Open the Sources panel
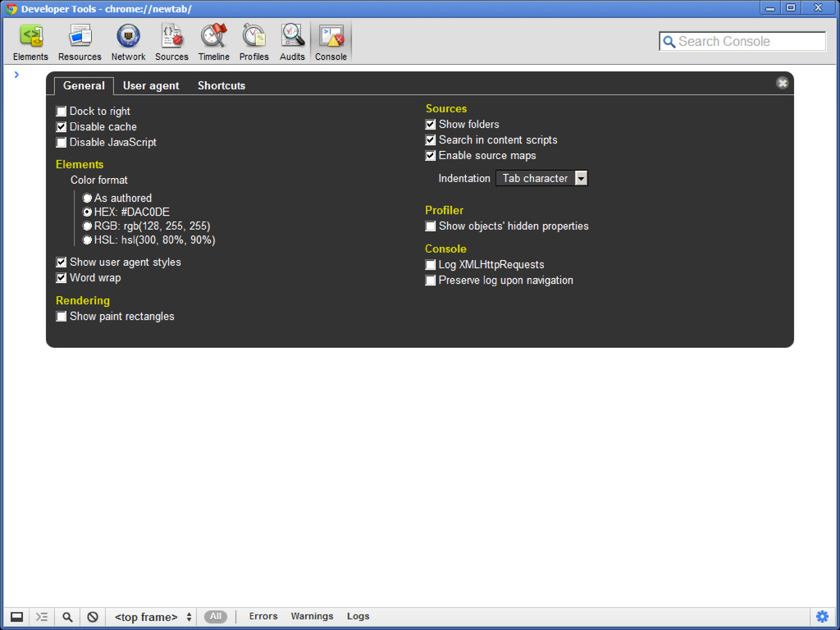840x630 pixels. (x=172, y=43)
